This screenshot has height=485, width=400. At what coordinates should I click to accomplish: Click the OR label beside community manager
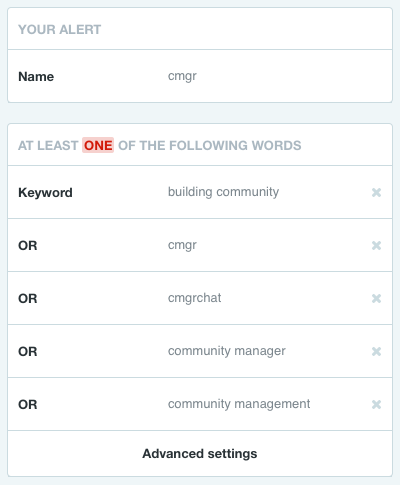(28, 351)
